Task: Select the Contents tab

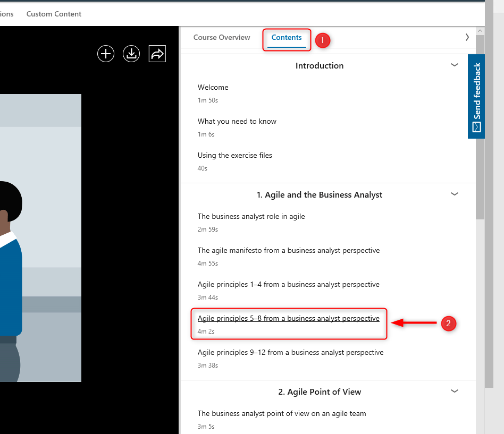Action: (x=287, y=38)
